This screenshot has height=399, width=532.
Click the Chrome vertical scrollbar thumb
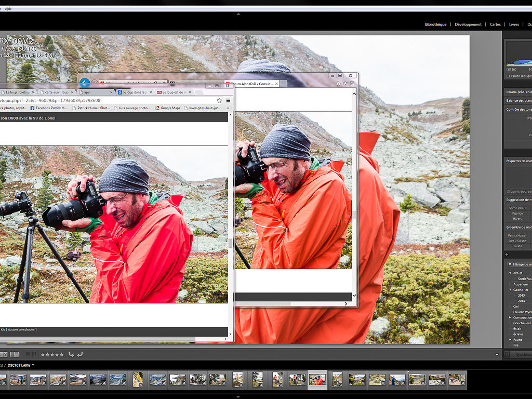230,243
